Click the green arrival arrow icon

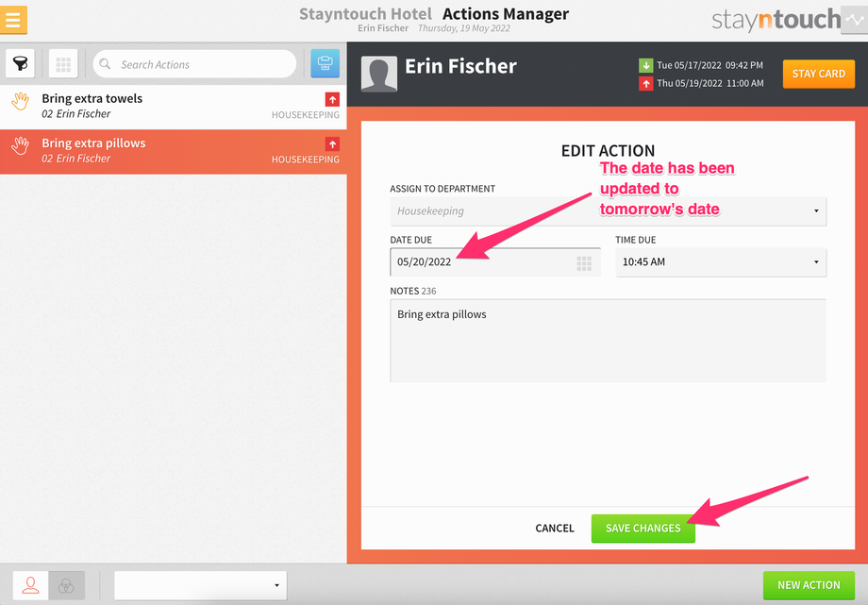(645, 65)
